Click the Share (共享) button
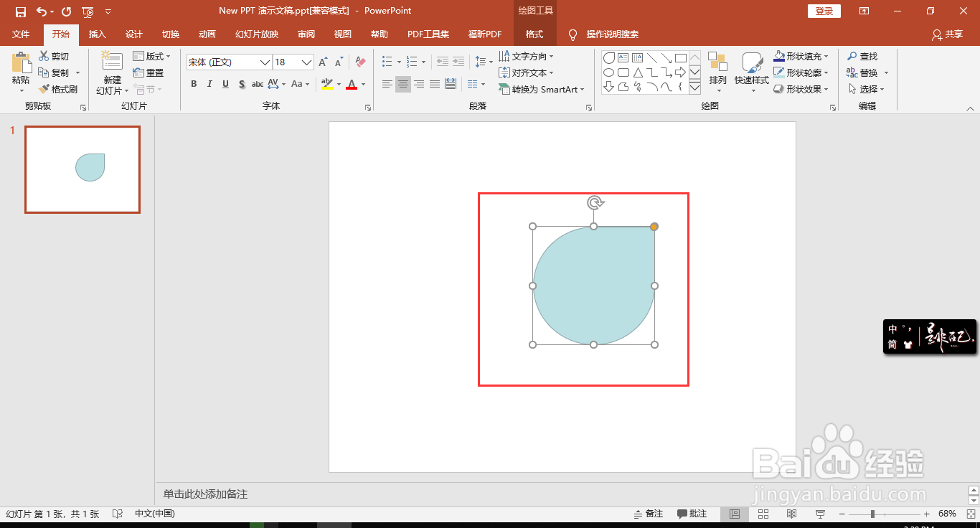980x528 pixels. click(947, 34)
